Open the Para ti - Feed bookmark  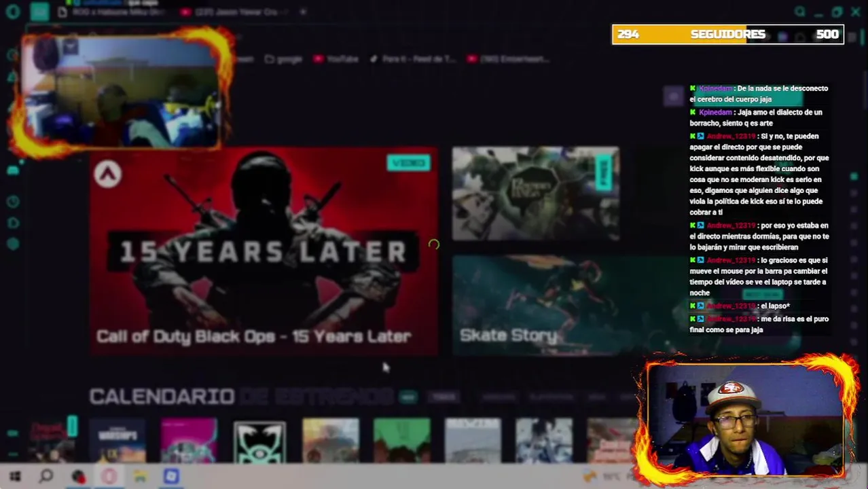[412, 59]
